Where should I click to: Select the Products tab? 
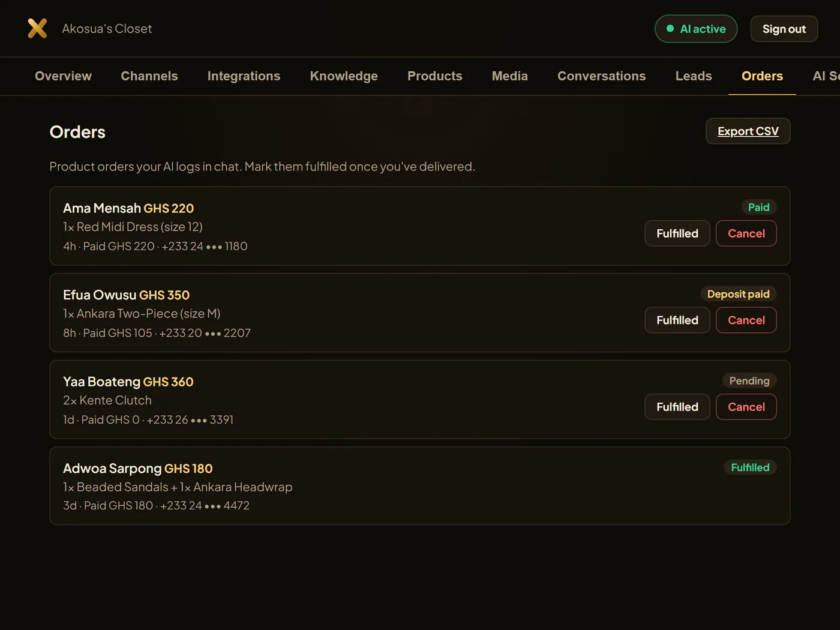click(x=434, y=76)
